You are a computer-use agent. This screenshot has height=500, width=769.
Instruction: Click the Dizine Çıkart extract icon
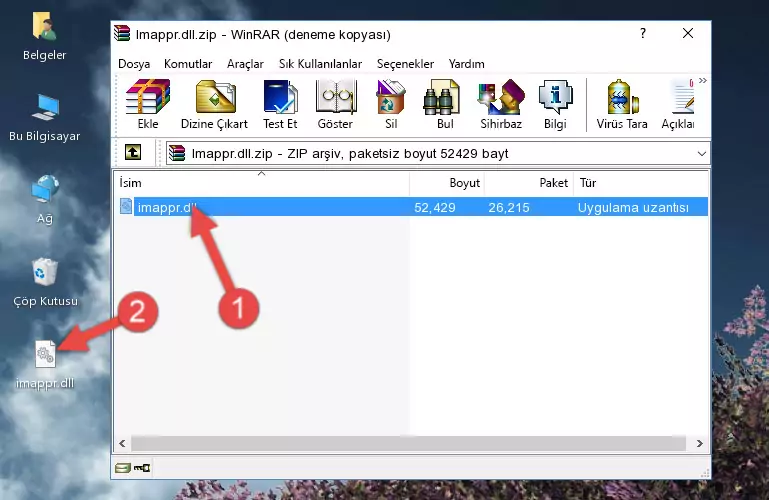[215, 97]
